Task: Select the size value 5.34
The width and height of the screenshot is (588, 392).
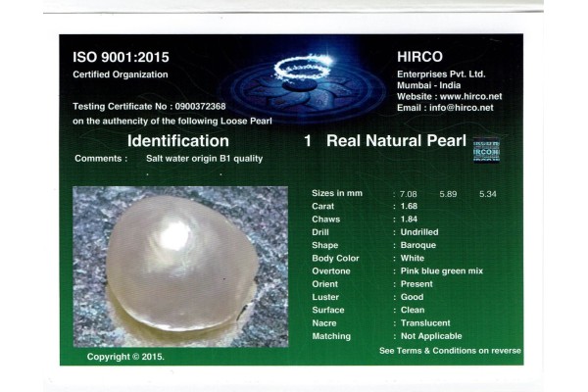Action: 488,194
